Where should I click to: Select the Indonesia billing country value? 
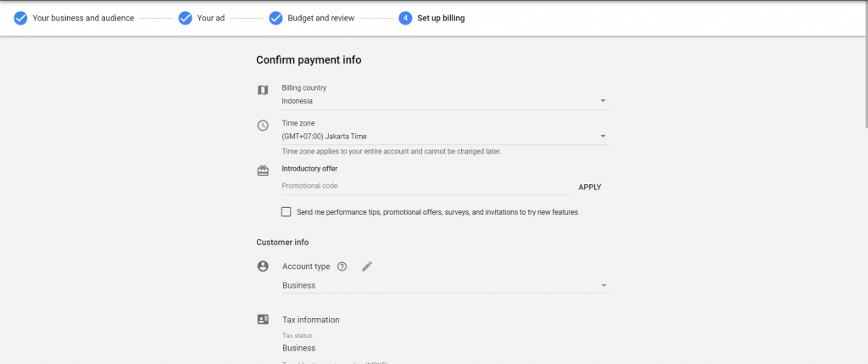pos(298,101)
